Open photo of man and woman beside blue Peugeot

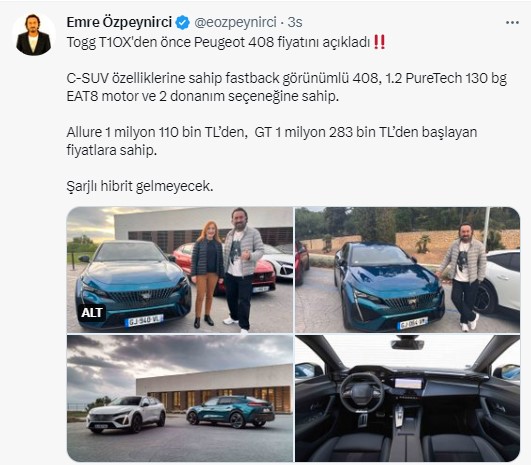[x=180, y=270]
